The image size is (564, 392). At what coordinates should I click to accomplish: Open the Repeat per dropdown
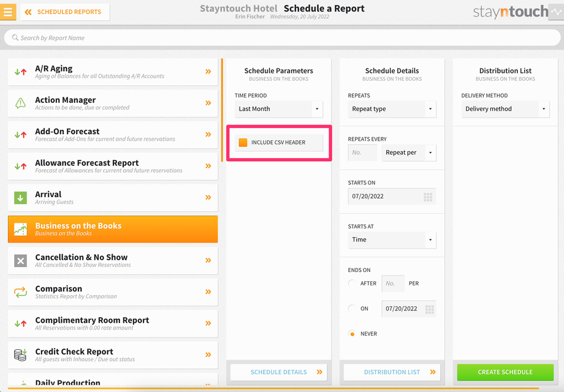(x=409, y=153)
